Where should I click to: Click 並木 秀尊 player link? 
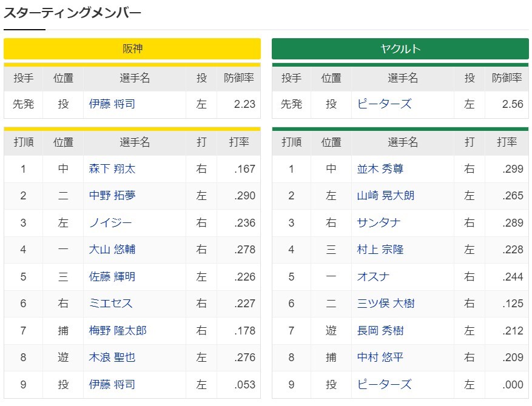point(380,169)
